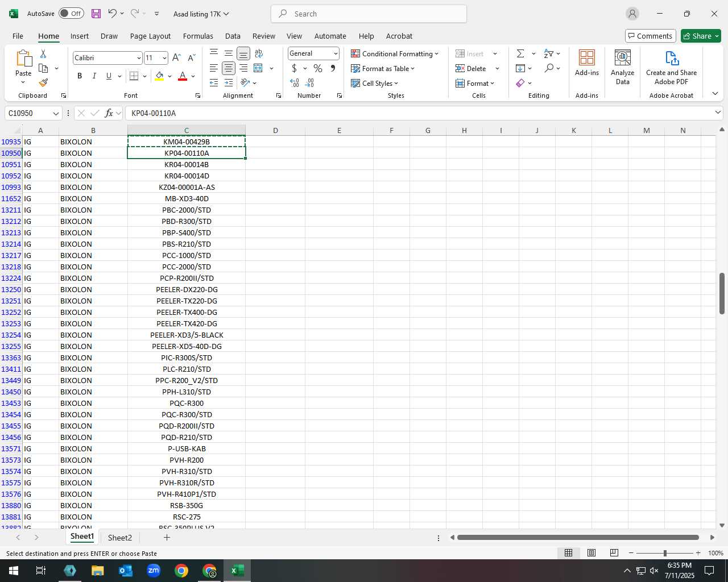Image resolution: width=728 pixels, height=582 pixels.
Task: Switch to the Formulas tab
Action: point(198,36)
